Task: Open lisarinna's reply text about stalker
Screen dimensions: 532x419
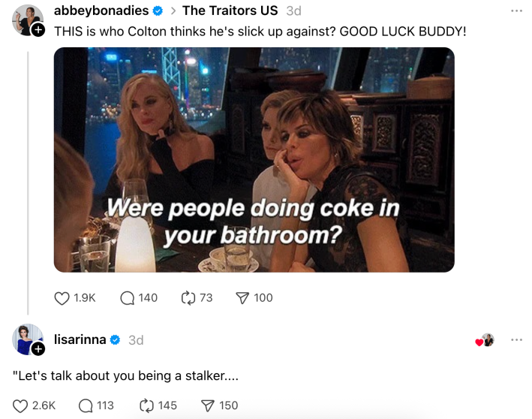Action: click(x=125, y=376)
